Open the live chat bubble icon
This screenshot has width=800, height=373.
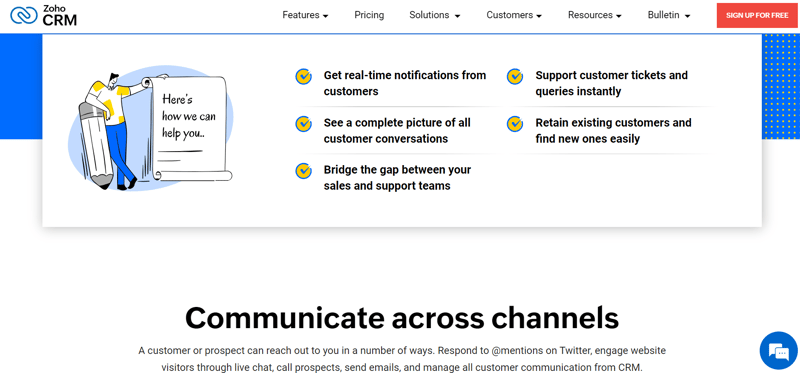click(x=778, y=351)
